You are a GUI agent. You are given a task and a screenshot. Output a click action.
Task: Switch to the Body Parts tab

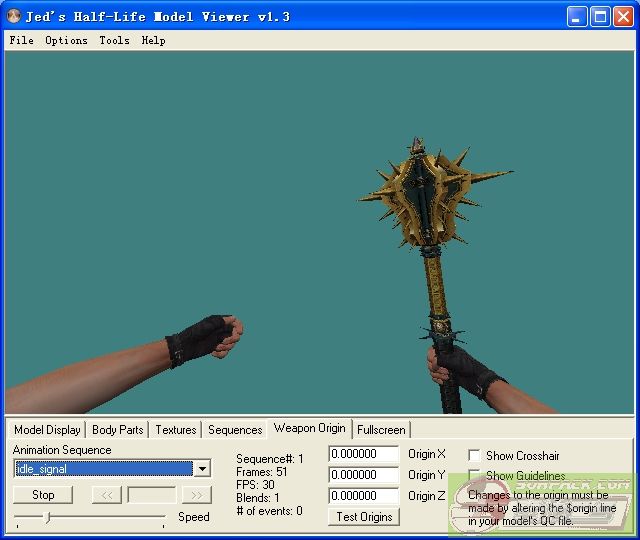pyautogui.click(x=117, y=430)
